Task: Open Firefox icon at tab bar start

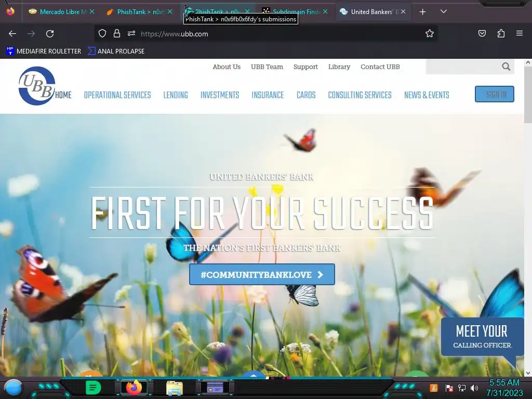Action: [10, 11]
